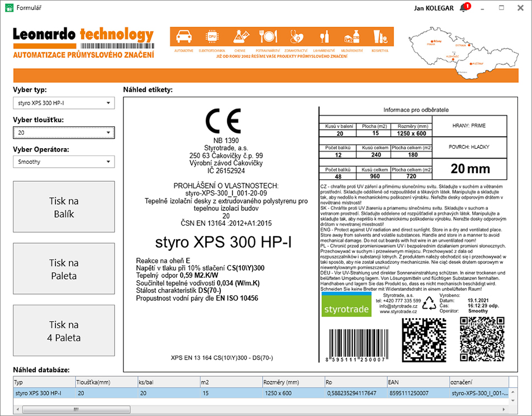Open the notification bell icon
Viewport: 532px width, 416px height.
click(x=464, y=7)
